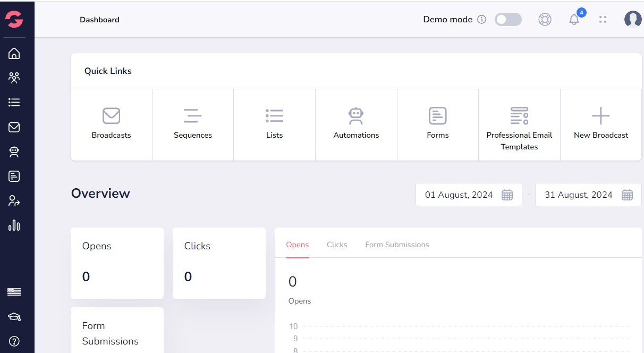This screenshot has height=353, width=644.
Task: Open the US flag language selector
Action: pos(14,292)
